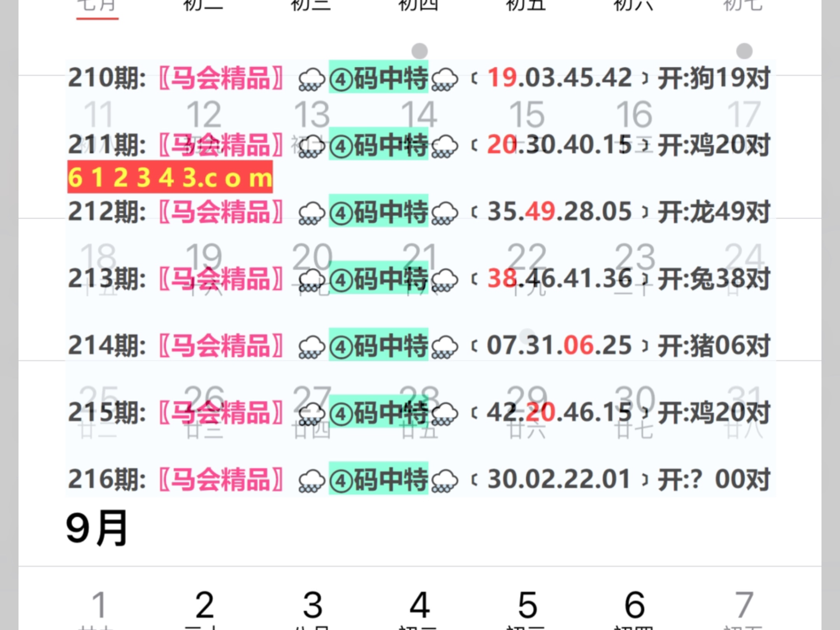Click the rain cloud icon after 码中特 in 211期
This screenshot has height=630, width=840.
point(445,147)
